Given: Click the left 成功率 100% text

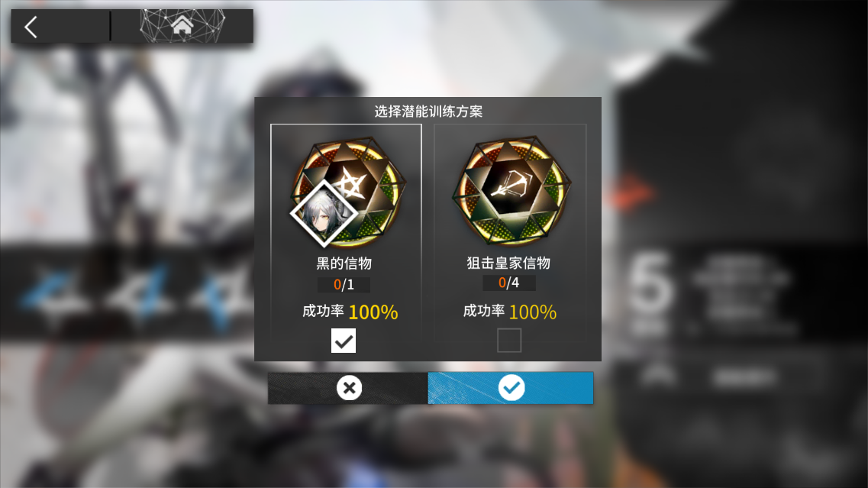Looking at the screenshot, I should (350, 312).
